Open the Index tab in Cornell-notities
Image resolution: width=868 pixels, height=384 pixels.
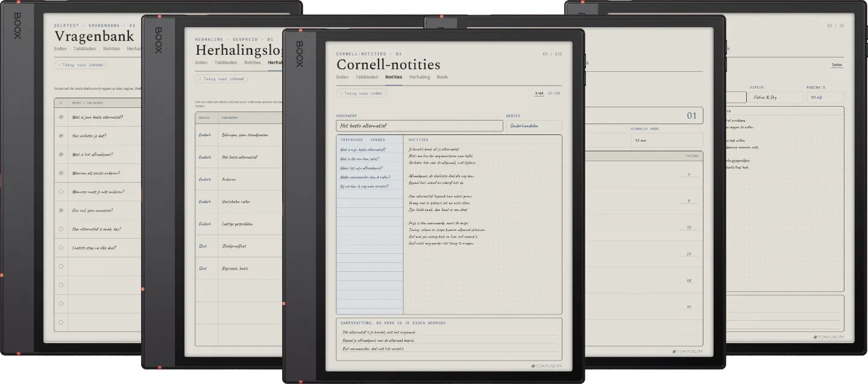click(x=342, y=77)
